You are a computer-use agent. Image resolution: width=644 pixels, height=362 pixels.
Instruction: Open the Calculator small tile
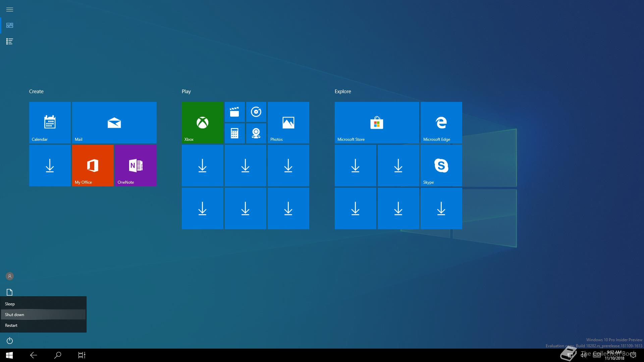tap(234, 133)
